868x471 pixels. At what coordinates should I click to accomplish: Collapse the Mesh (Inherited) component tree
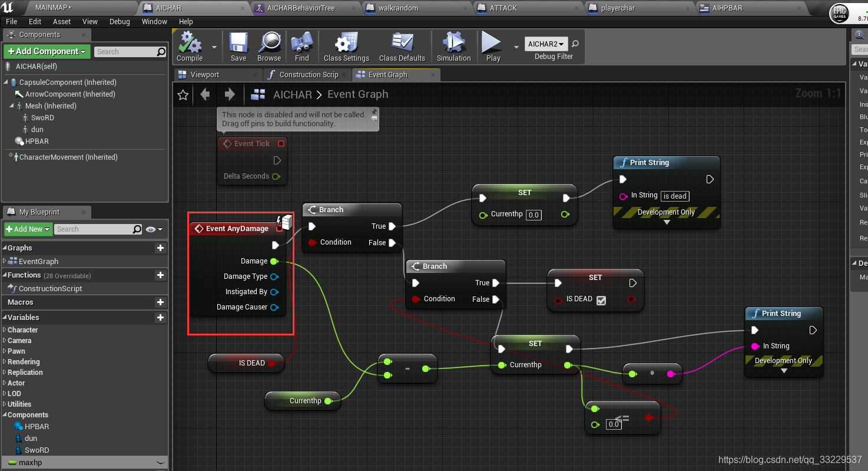click(x=12, y=106)
